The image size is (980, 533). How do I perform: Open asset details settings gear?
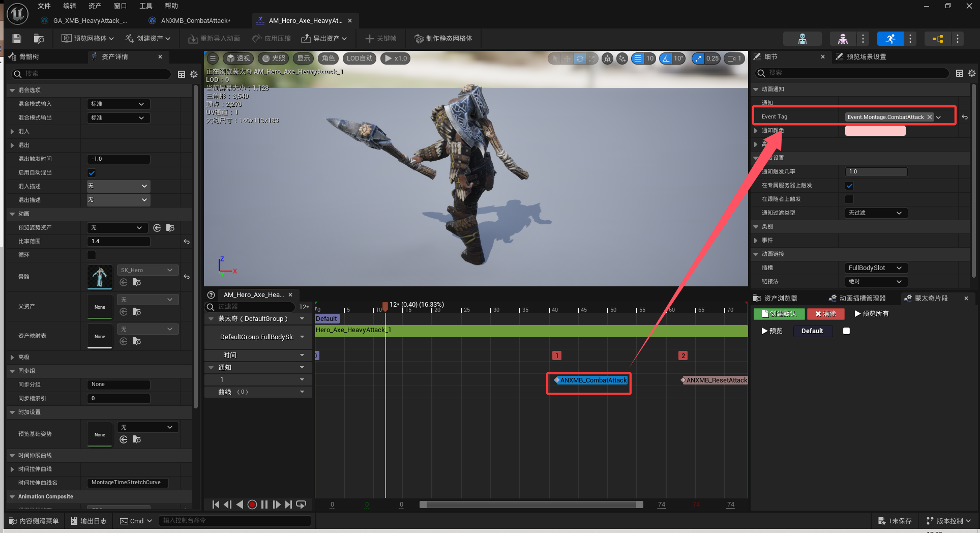[x=194, y=74]
